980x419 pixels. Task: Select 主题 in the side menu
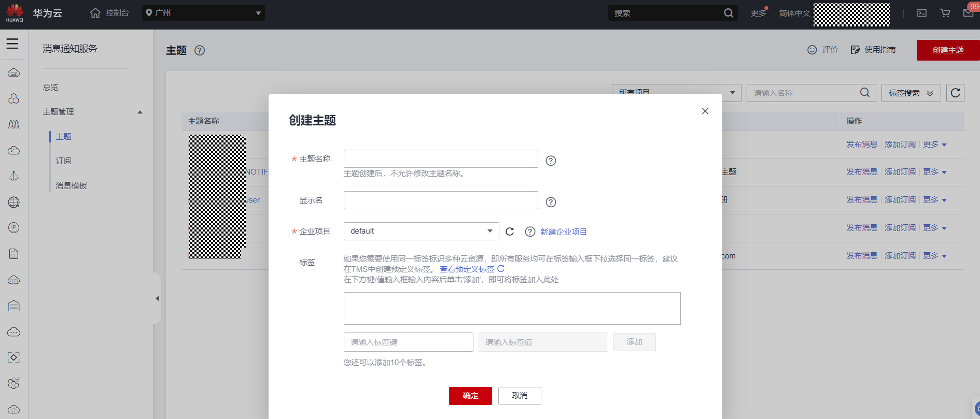click(64, 137)
